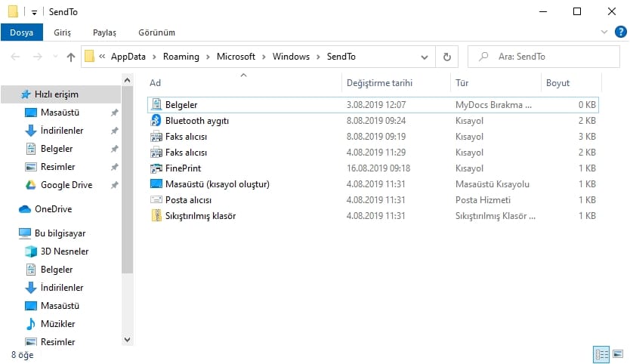The width and height of the screenshot is (630, 364).
Task: Sort by the Tür column header
Action: [496, 83]
